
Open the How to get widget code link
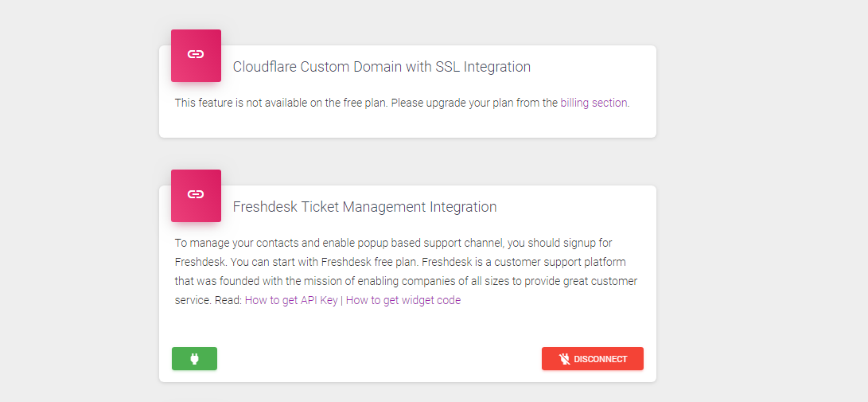pyautogui.click(x=403, y=300)
